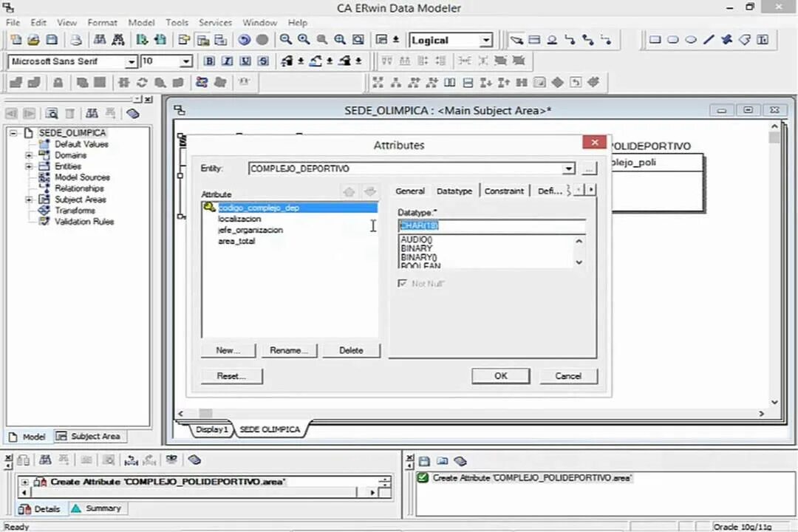
Task: Click the Open folder toolbar icon
Action: [33, 40]
